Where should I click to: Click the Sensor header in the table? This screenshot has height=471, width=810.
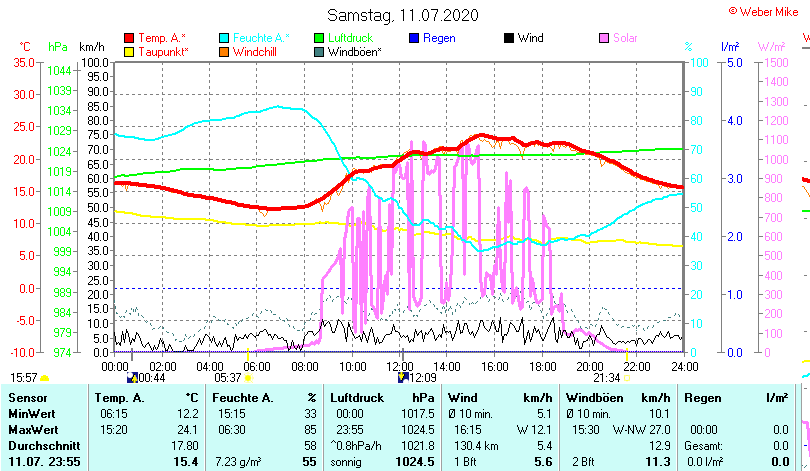pos(28,398)
